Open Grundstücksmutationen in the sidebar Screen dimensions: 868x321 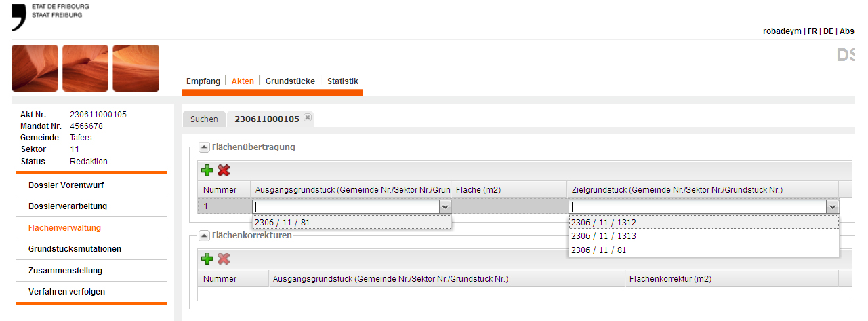pyautogui.click(x=75, y=249)
